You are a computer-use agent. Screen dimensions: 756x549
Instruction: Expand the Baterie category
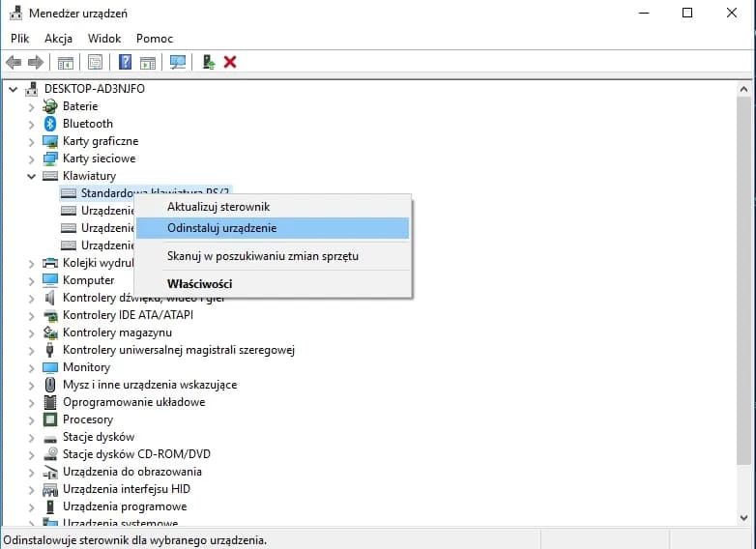tap(31, 106)
